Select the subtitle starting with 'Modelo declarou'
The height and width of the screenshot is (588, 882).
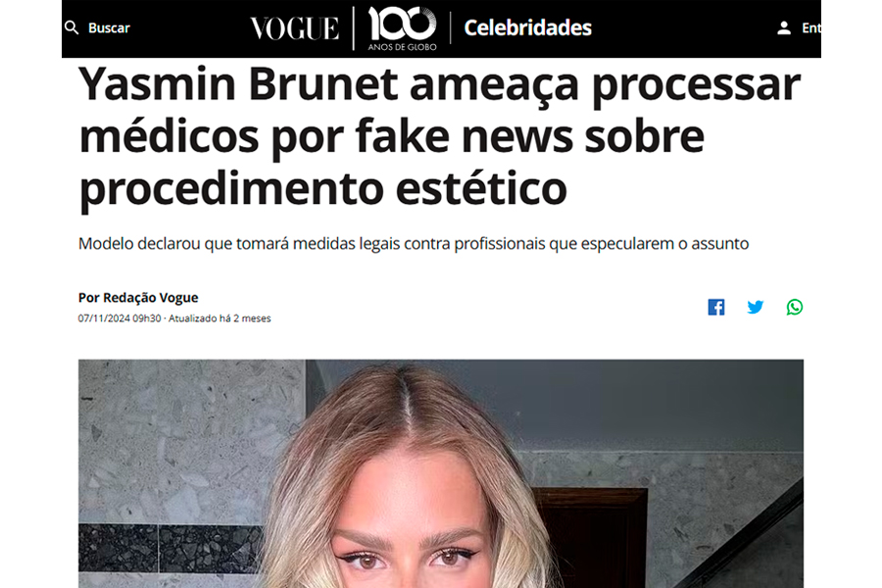pos(414,244)
